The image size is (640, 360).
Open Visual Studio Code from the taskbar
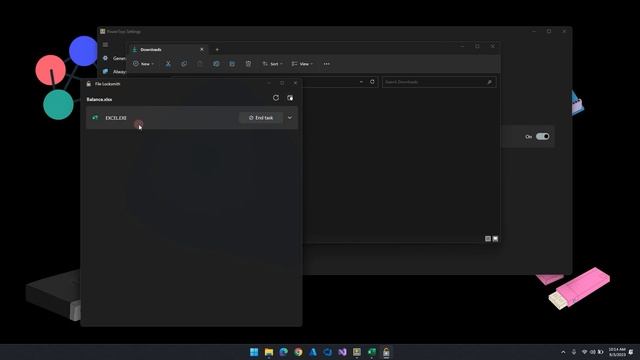[x=328, y=352]
